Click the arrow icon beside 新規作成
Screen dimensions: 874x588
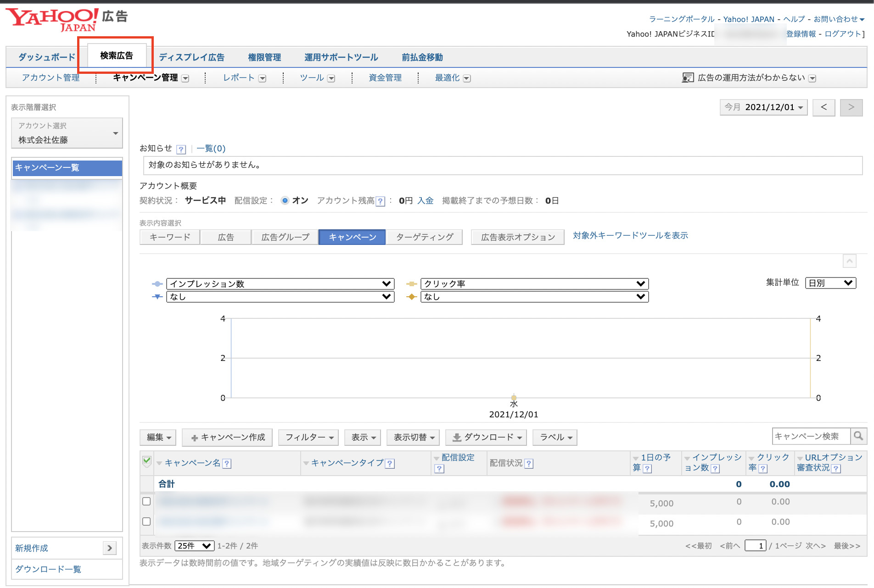(109, 548)
